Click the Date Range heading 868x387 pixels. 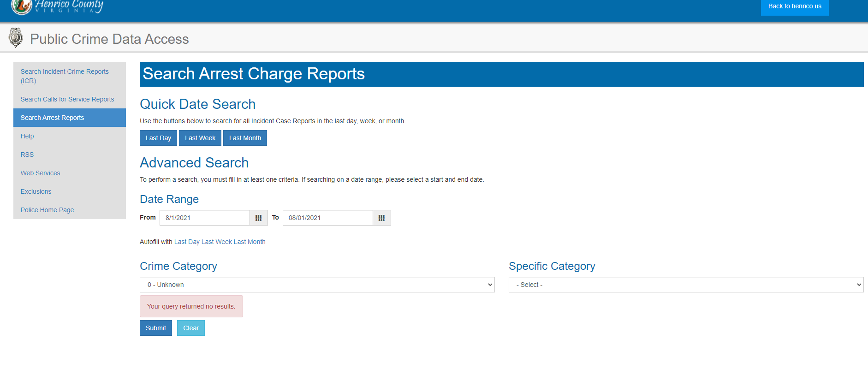pyautogui.click(x=169, y=199)
